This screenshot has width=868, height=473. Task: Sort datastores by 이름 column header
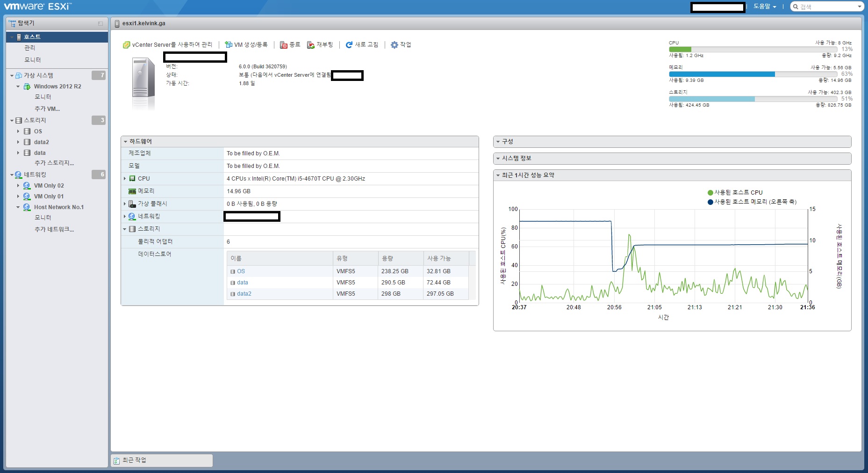[280, 258]
